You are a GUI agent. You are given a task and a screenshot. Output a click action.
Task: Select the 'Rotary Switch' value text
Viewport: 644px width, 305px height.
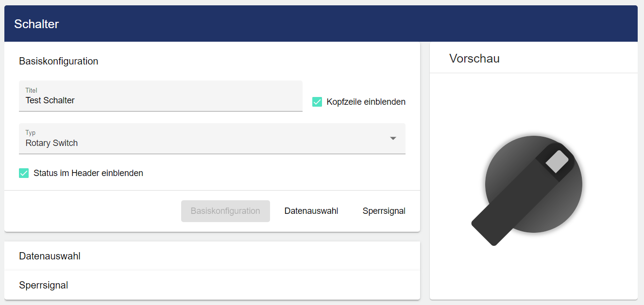tap(51, 143)
